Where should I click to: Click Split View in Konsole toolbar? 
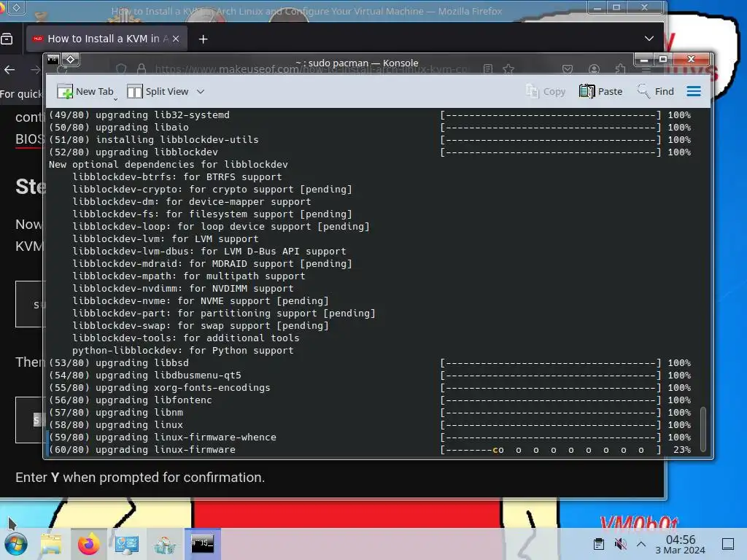158,91
